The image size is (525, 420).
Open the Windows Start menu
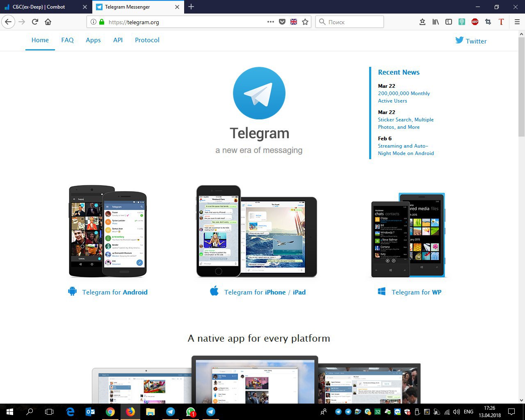point(10,411)
